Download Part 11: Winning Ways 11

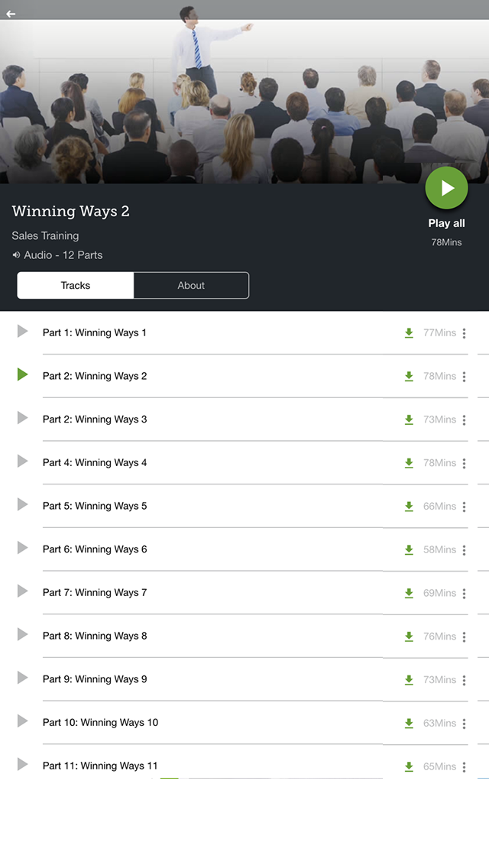click(409, 766)
